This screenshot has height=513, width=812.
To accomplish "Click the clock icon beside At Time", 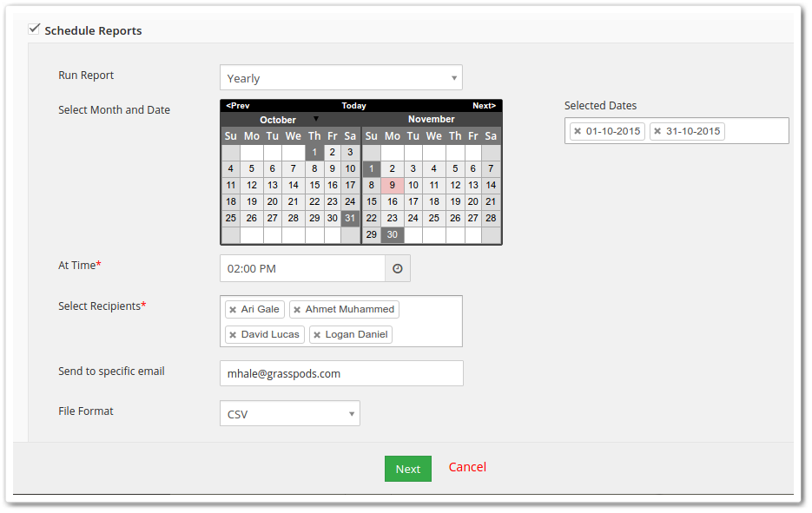I will pyautogui.click(x=397, y=268).
